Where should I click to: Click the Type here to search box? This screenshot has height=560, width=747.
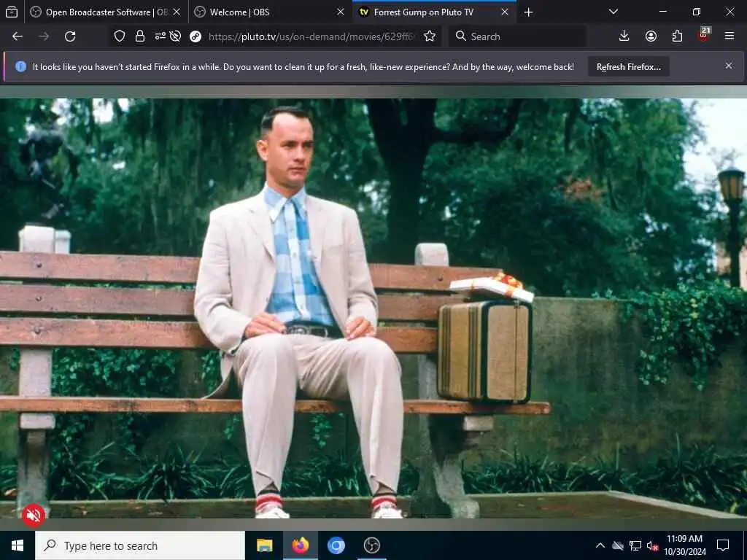point(140,545)
